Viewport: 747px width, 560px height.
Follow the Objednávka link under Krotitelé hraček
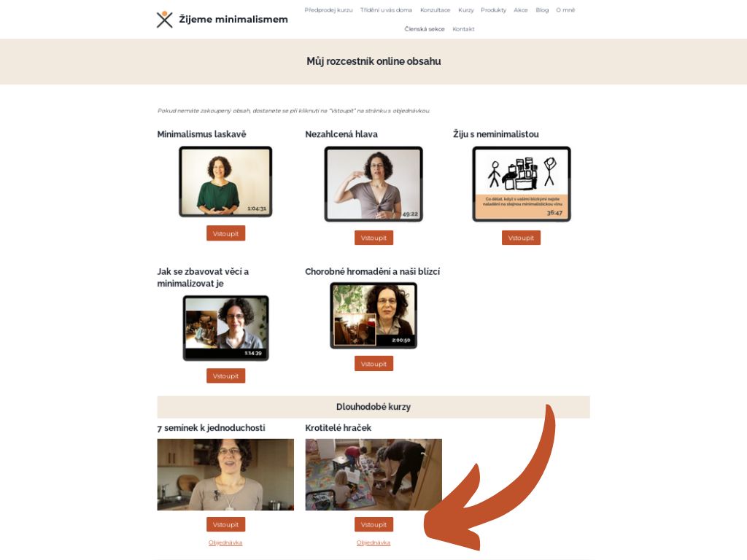pos(373,542)
